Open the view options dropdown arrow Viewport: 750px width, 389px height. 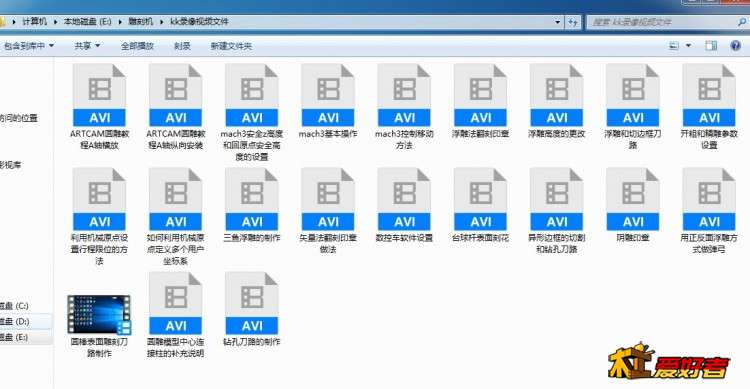[x=688, y=46]
